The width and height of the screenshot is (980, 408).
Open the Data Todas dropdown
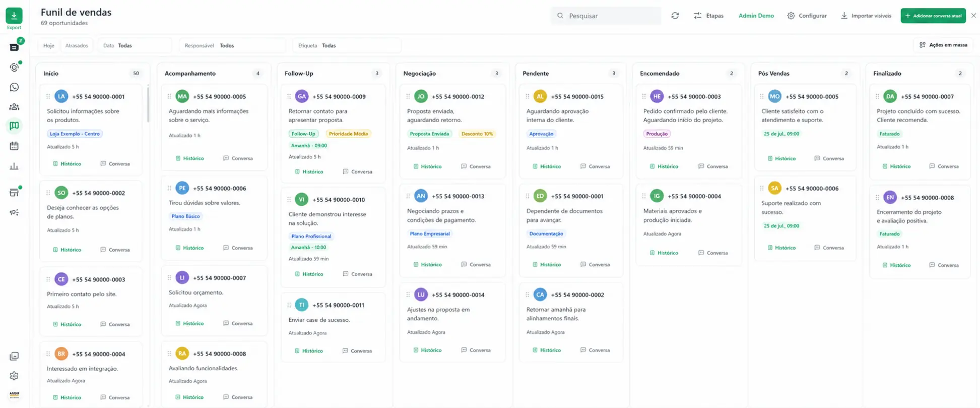tap(135, 45)
